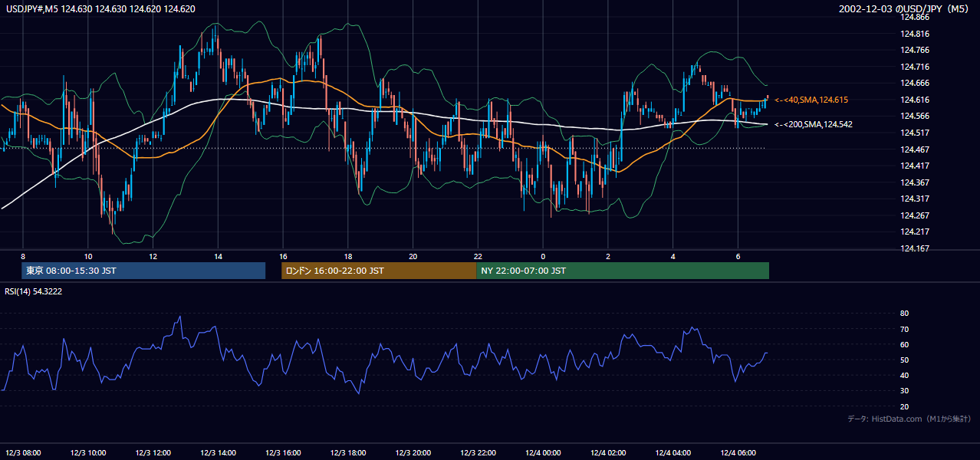This screenshot has width=980, height=460.
Task: Click the 12/3 18:00 bottom time label
Action: pyautogui.click(x=348, y=452)
